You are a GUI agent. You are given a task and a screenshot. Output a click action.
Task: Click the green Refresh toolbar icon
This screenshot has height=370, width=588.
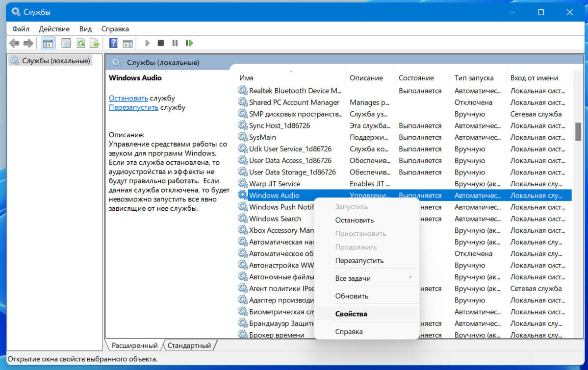click(x=80, y=43)
